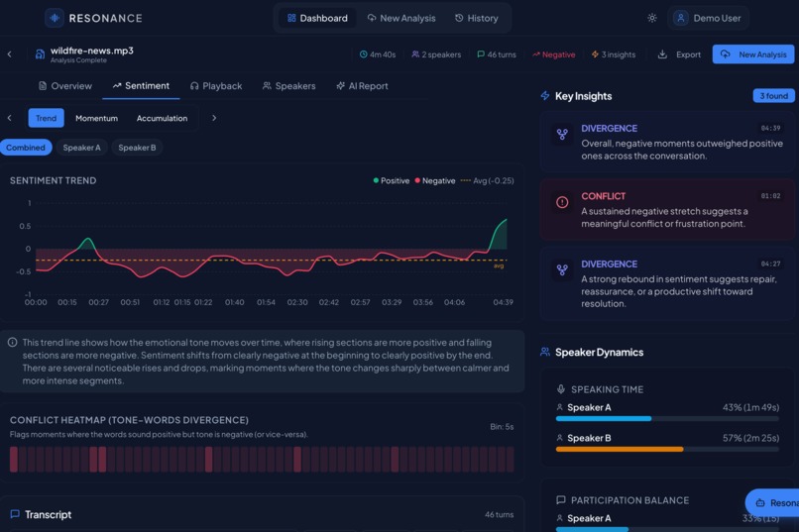Click the first cell of the conflict heatmap
The height and width of the screenshot is (532, 799).
pos(14,460)
